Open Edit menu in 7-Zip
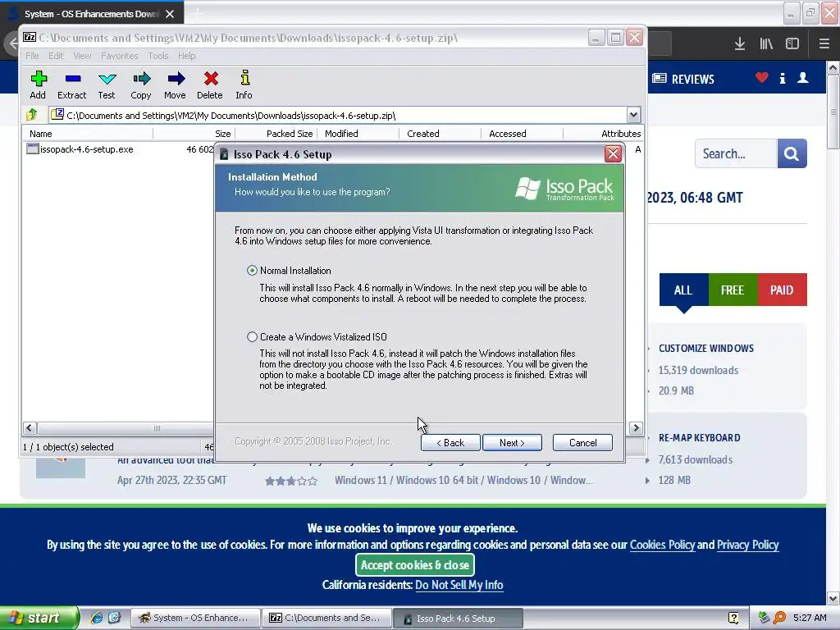The height and width of the screenshot is (630, 840). point(56,56)
